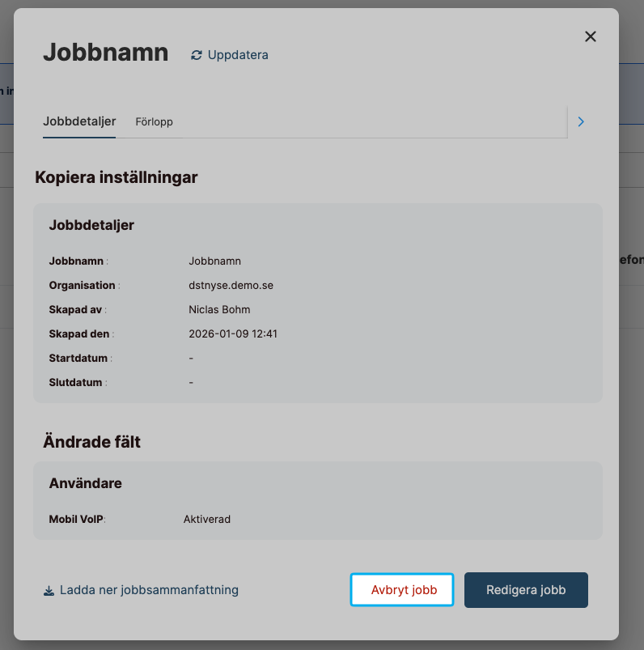Screen dimensions: 644x650
Task: Switch to the Förlopp tab
Action: click(x=154, y=121)
